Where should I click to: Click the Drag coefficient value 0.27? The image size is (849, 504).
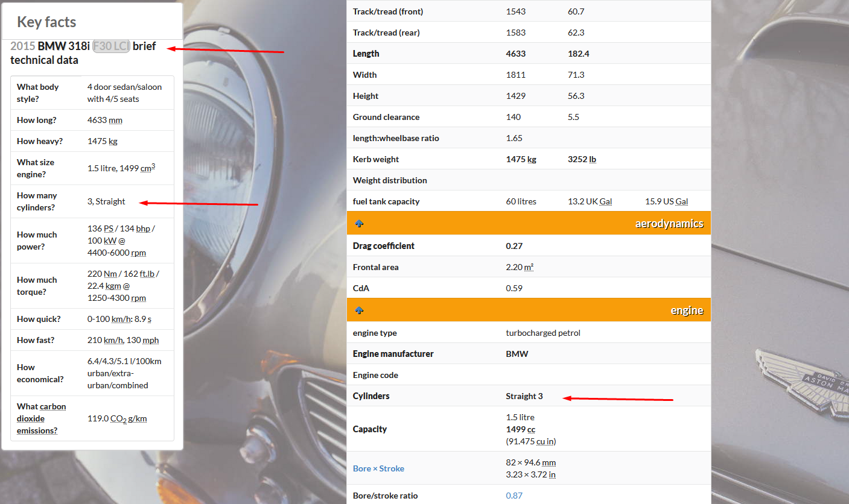514,246
